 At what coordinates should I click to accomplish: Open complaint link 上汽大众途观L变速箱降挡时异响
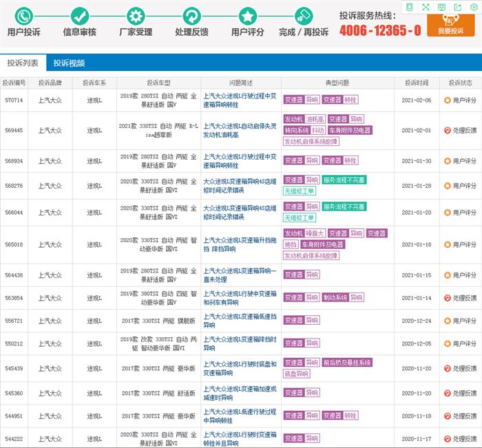tap(240, 343)
